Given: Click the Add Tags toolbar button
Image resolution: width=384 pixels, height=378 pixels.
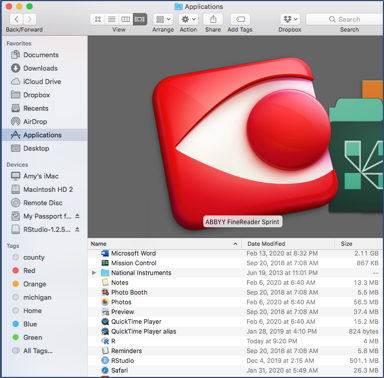Looking at the screenshot, I should pos(240,19).
